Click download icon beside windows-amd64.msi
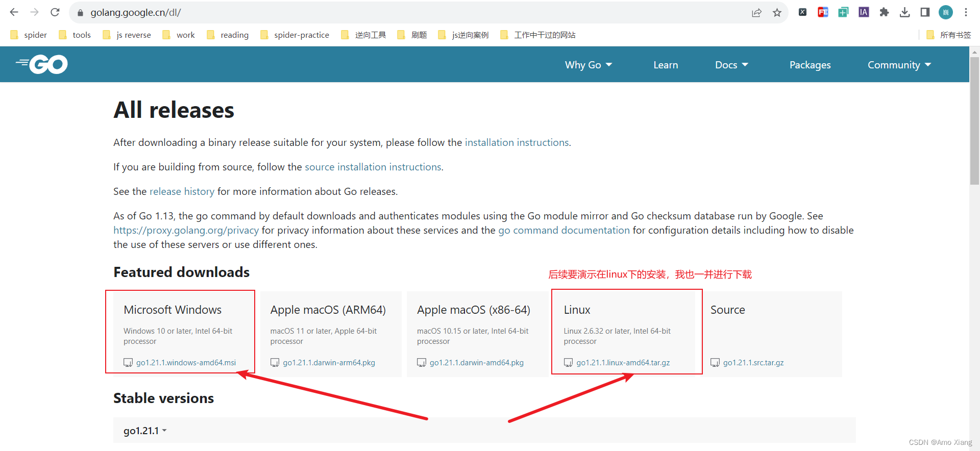This screenshot has width=980, height=451. click(x=128, y=363)
